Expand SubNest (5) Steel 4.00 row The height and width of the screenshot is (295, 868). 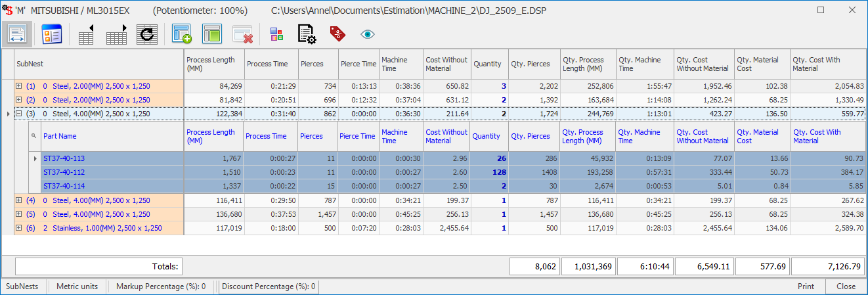(x=18, y=214)
